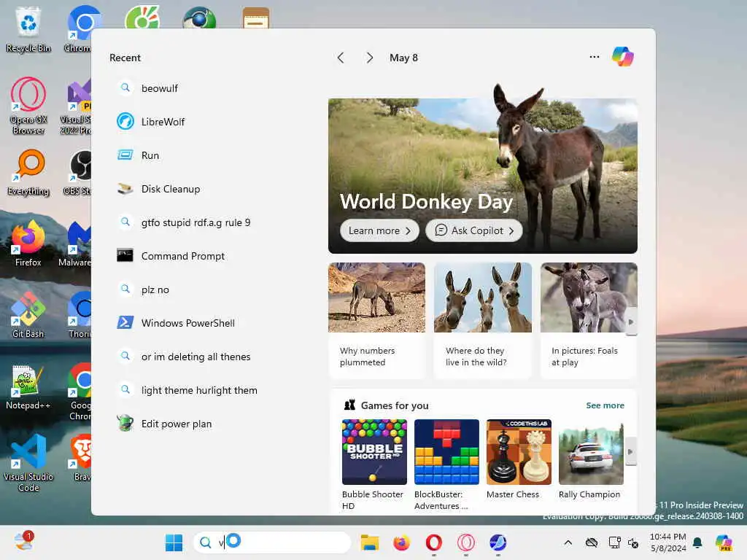This screenshot has width=747, height=560.
Task: Click the Windows Start button
Action: click(174, 542)
